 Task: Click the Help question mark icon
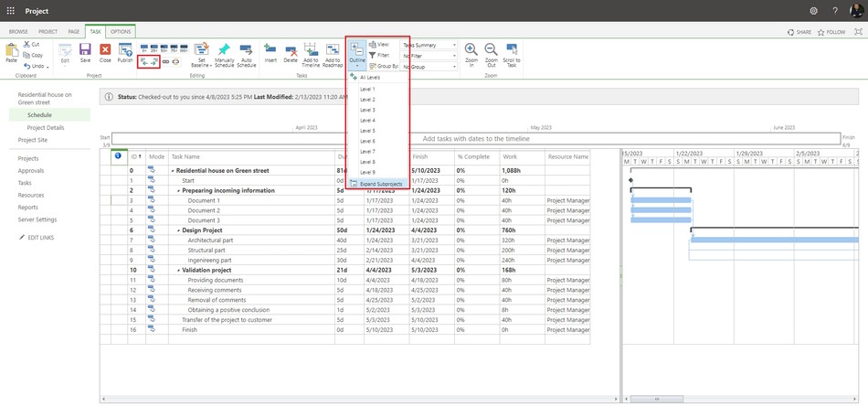835,11
